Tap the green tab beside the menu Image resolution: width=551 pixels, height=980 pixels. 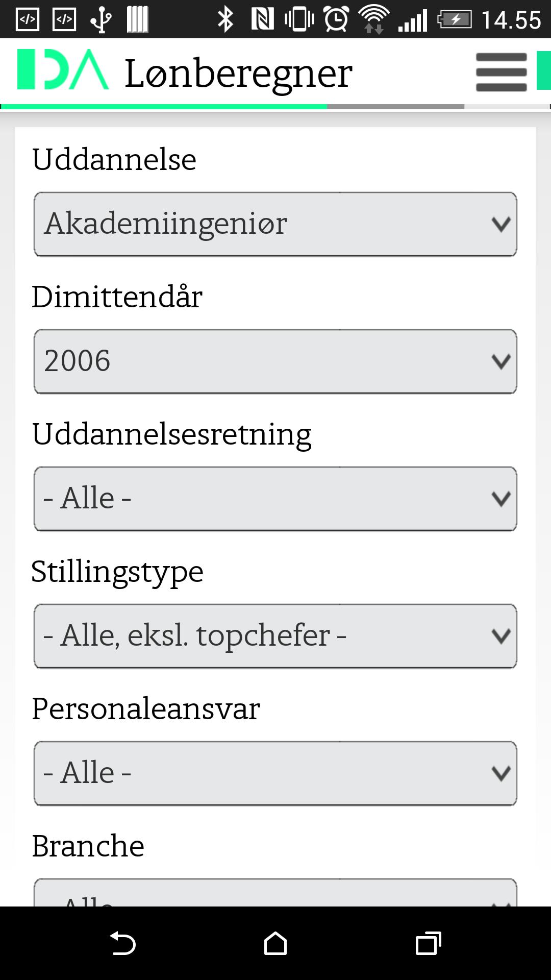click(x=543, y=70)
